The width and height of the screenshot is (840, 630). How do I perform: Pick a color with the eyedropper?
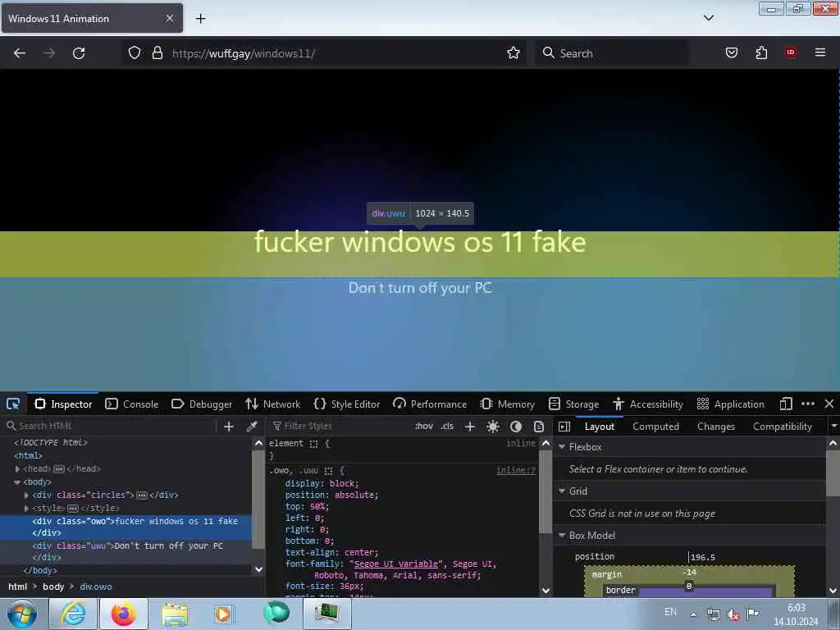click(x=252, y=427)
